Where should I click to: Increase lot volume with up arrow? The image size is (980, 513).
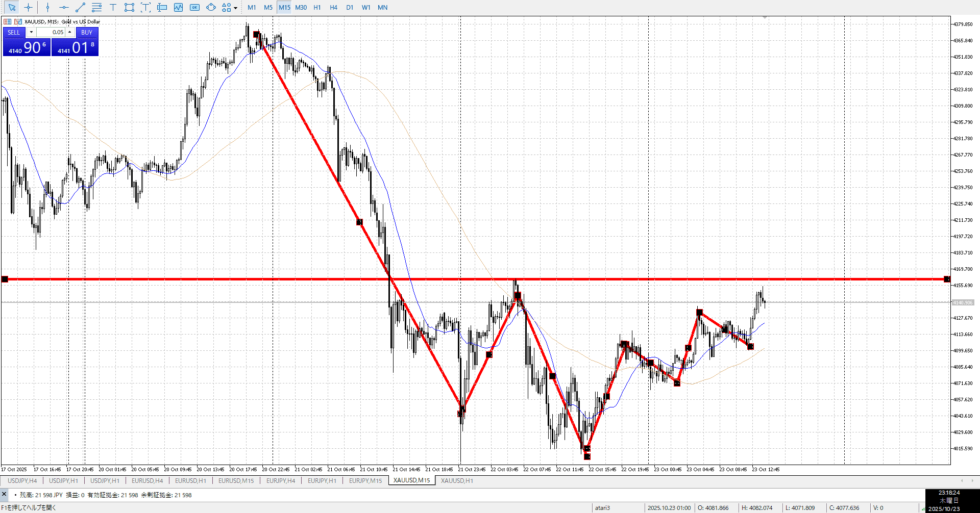click(70, 32)
